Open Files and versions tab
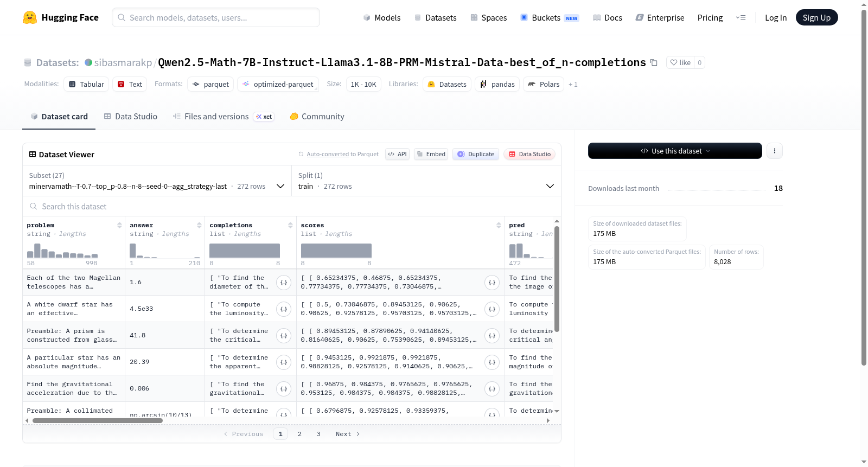 pos(223,117)
